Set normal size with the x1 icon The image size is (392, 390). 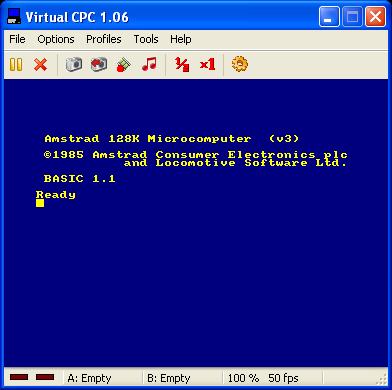pos(207,64)
